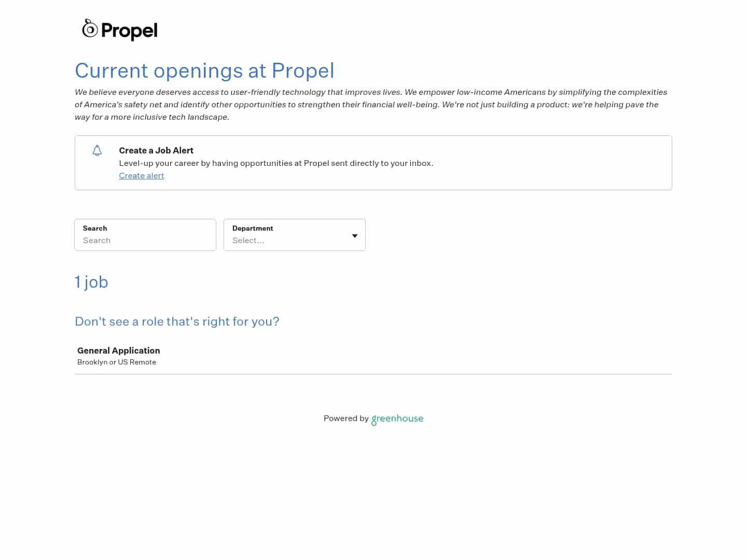Screen dimensions: 747x560
Task: Click the bell icon for job alerts
Action: [x=97, y=151]
